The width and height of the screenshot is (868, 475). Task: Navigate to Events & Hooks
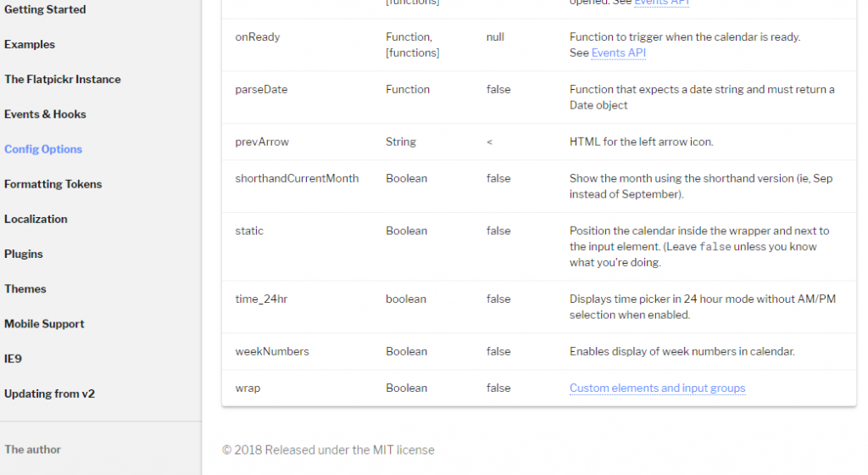(x=45, y=114)
